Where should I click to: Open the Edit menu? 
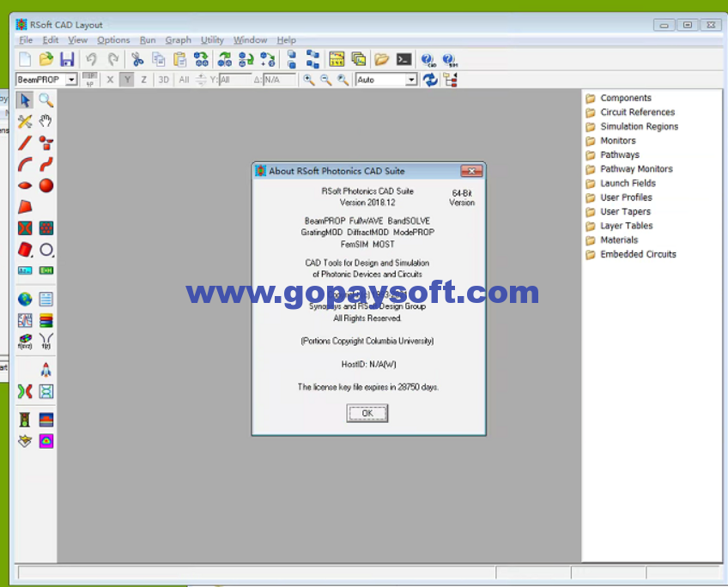50,40
